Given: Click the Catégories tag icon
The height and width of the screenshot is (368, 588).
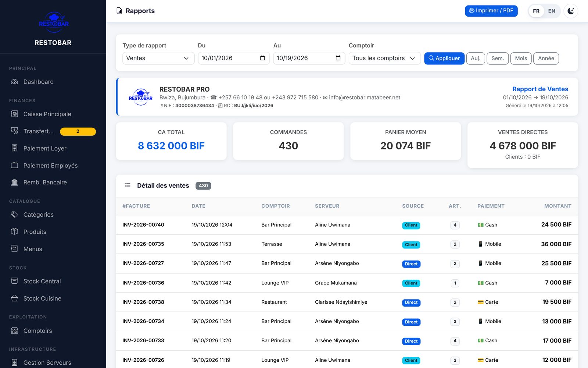Looking at the screenshot, I should pyautogui.click(x=14, y=215).
